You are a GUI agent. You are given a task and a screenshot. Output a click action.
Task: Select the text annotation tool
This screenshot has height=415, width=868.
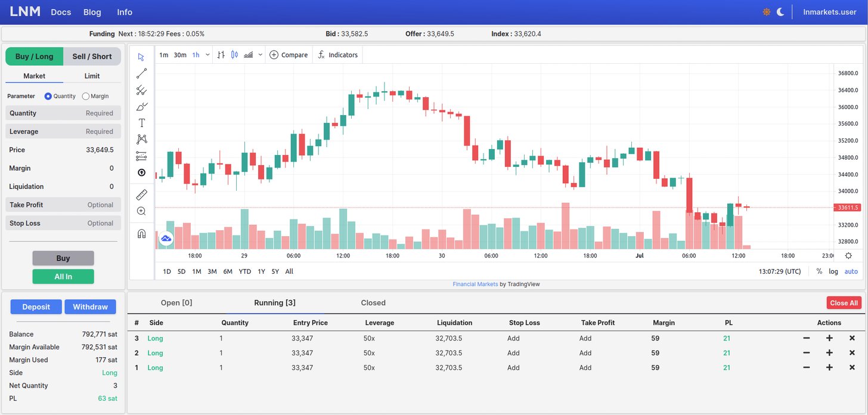[x=141, y=122]
